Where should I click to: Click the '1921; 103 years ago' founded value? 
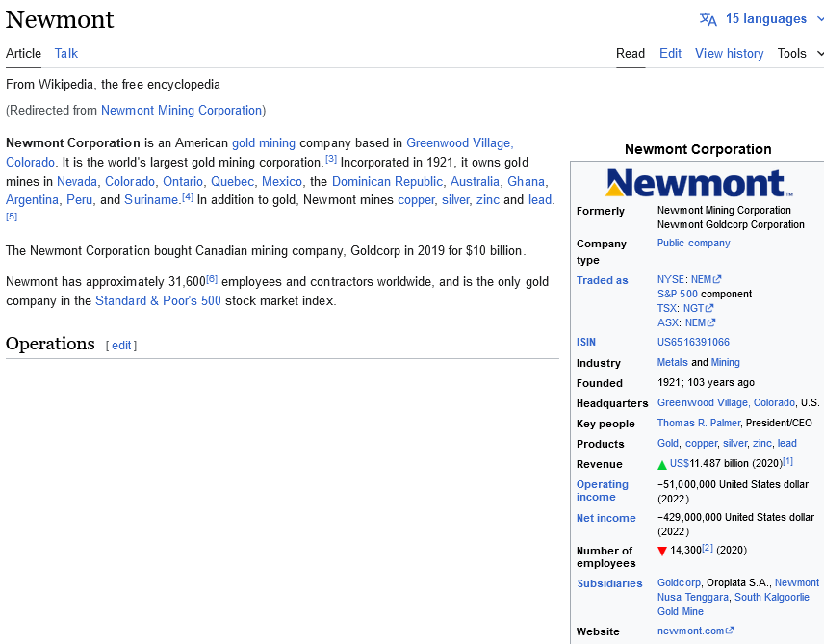706,382
